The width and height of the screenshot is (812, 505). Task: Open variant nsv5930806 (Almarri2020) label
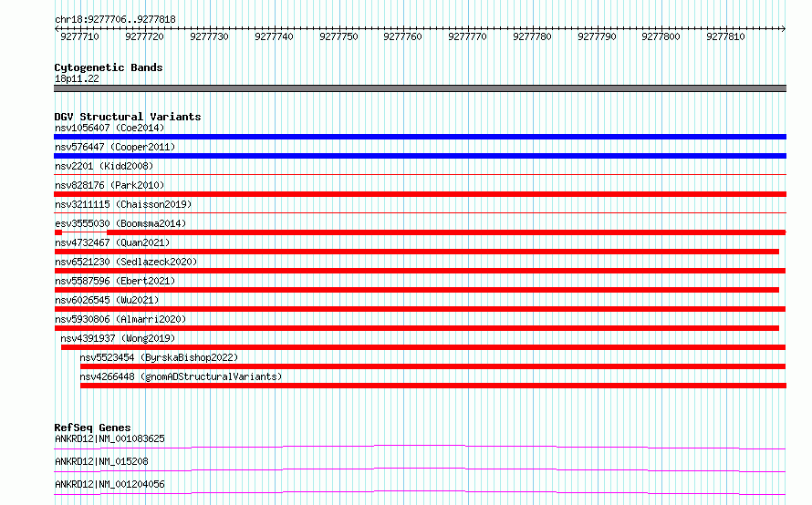click(x=120, y=319)
